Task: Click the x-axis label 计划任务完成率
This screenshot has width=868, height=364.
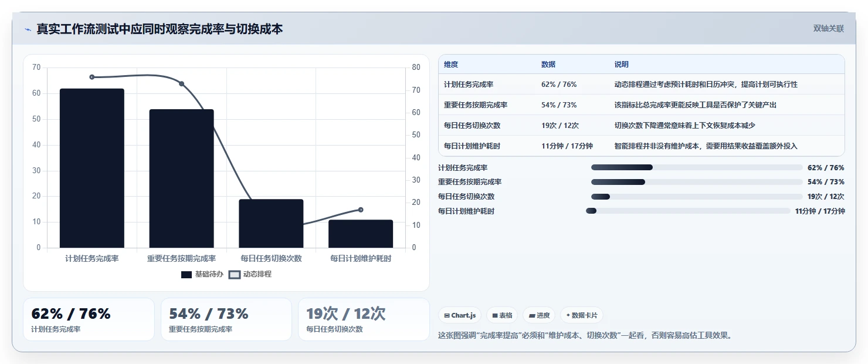Action: coord(92,258)
